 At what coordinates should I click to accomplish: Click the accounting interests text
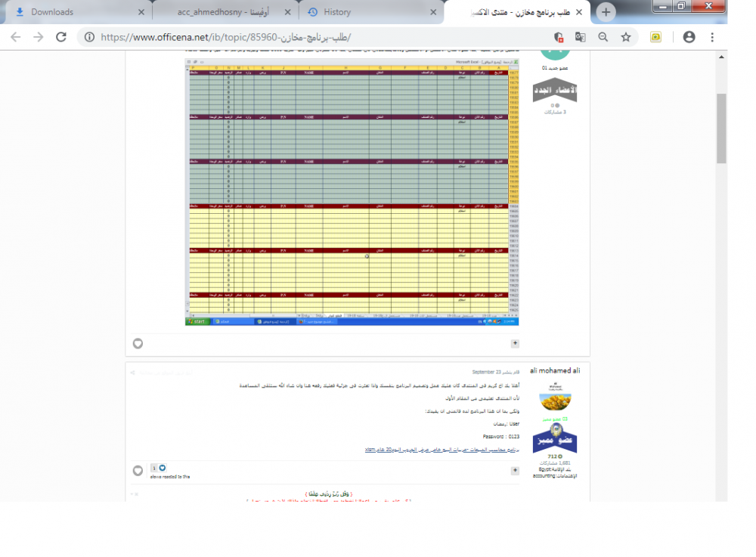pos(555,476)
